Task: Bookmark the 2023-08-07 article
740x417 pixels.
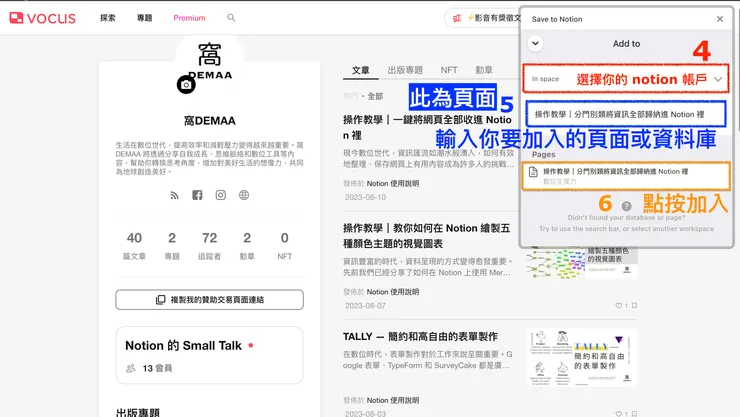Action: click(x=634, y=305)
